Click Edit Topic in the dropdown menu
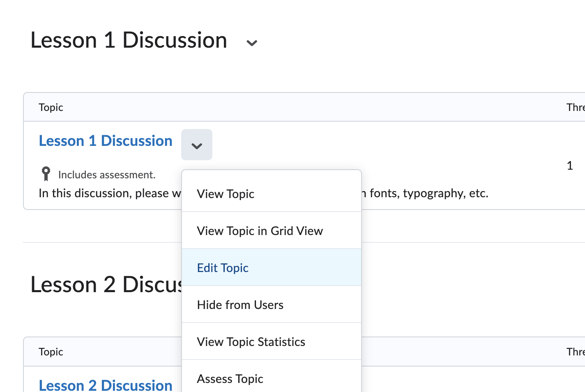Screen dimensions: 585x392 coord(223,268)
